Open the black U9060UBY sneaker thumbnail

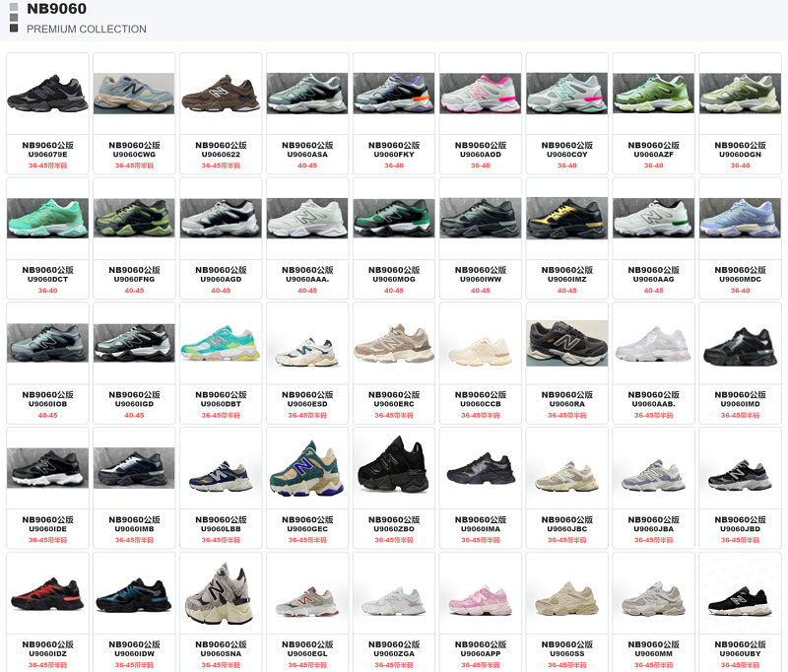click(741, 601)
